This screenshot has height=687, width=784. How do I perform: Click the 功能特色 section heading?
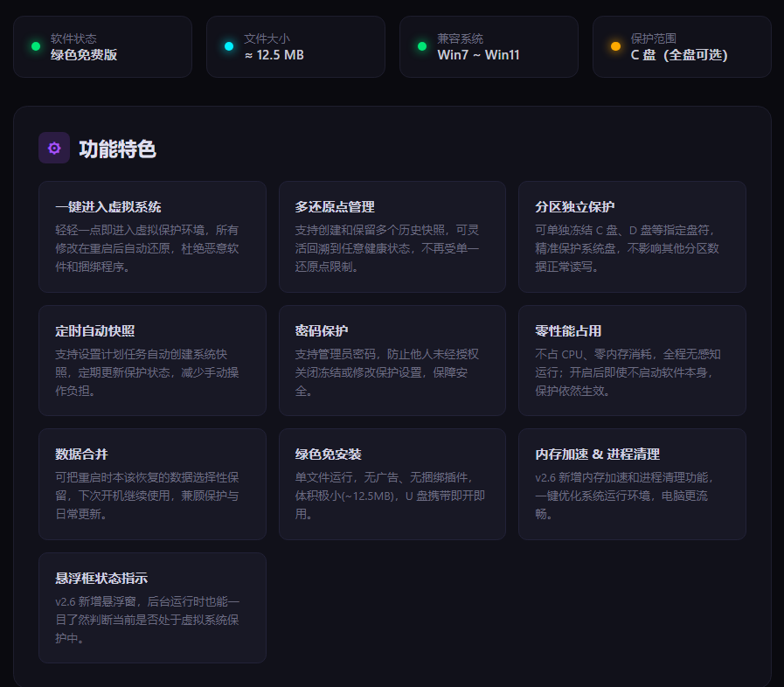[x=117, y=149]
